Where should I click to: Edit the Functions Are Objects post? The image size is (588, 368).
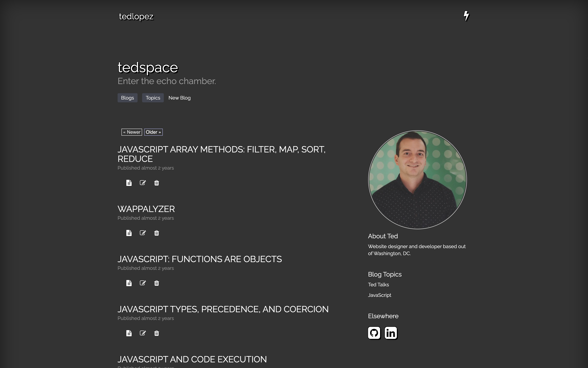[x=143, y=283]
